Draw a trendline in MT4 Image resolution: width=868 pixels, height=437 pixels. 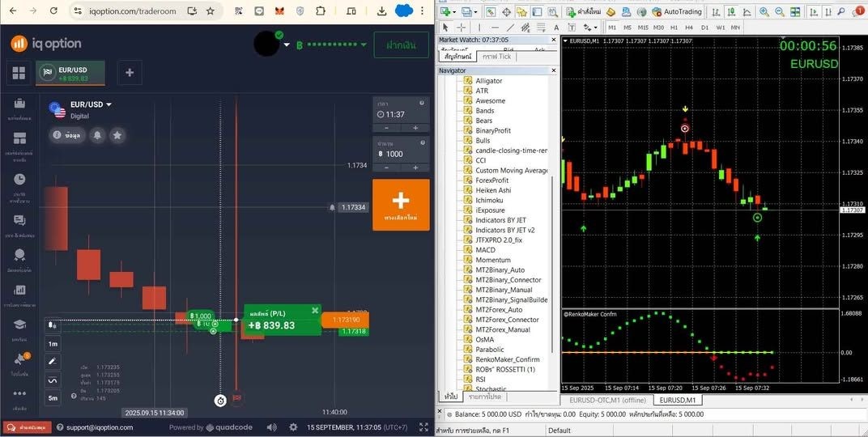[510, 27]
